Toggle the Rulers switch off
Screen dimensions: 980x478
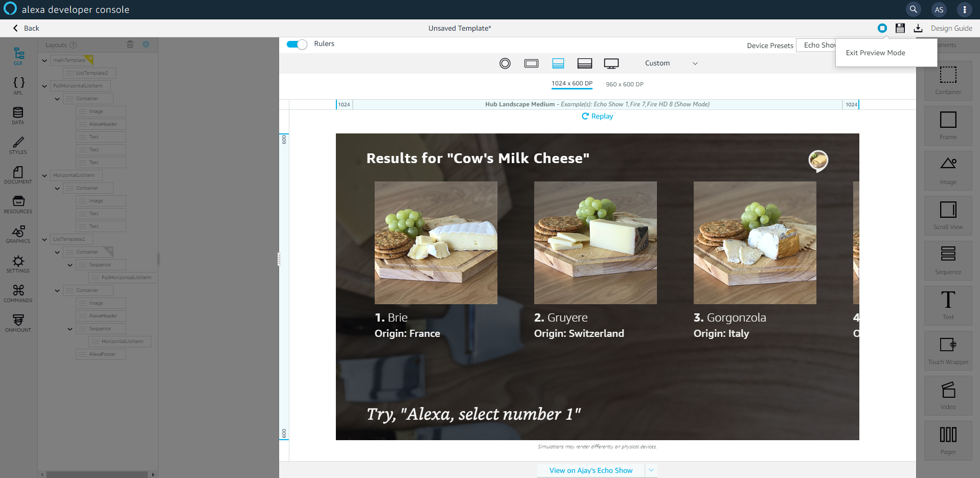point(296,44)
